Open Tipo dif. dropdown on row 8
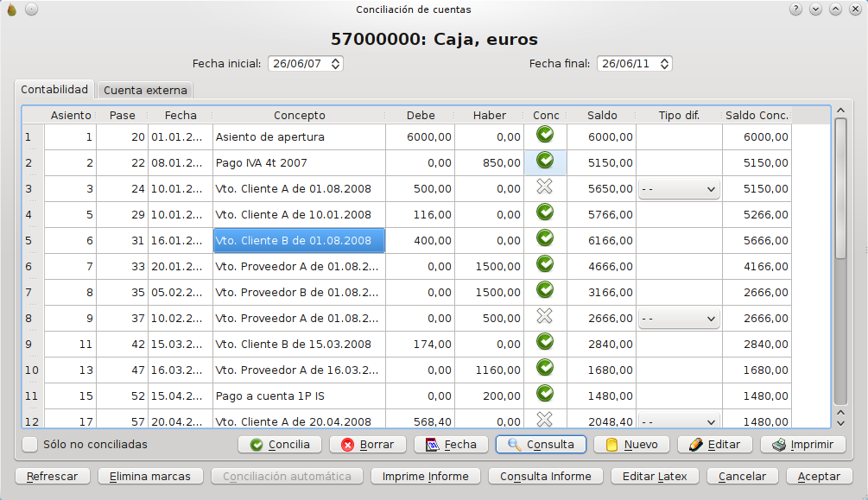The width and height of the screenshot is (868, 500). [x=679, y=319]
